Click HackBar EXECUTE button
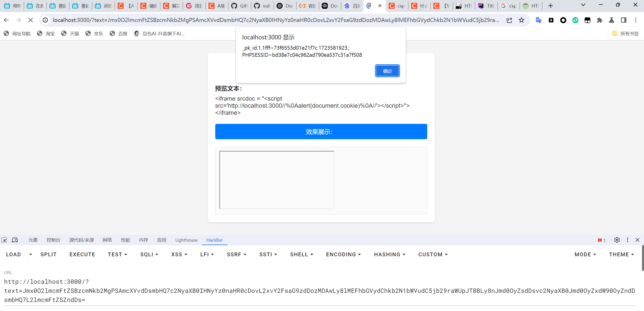 pyautogui.click(x=82, y=255)
